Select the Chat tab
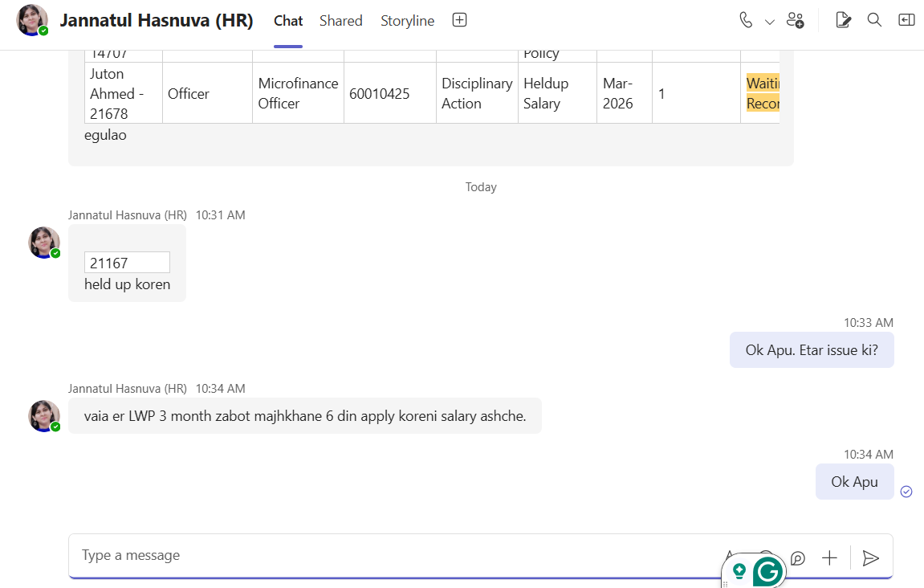 click(288, 21)
